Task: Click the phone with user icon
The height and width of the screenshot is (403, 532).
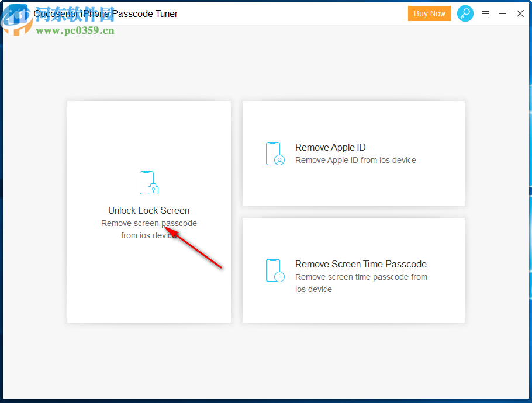Action: click(275, 154)
